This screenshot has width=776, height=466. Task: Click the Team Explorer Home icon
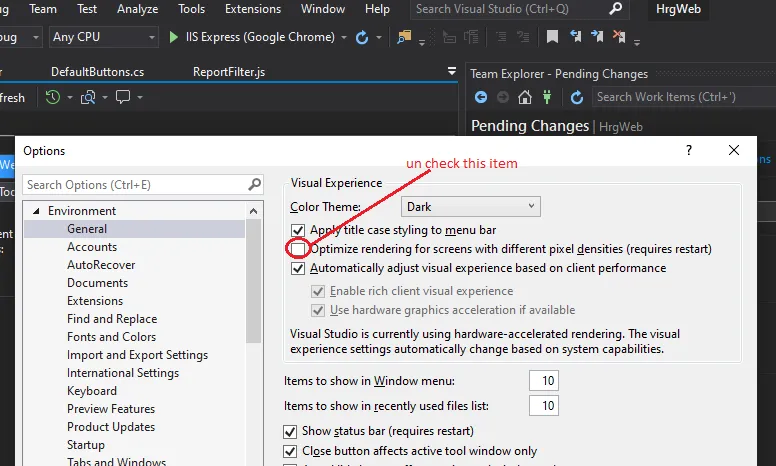525,97
